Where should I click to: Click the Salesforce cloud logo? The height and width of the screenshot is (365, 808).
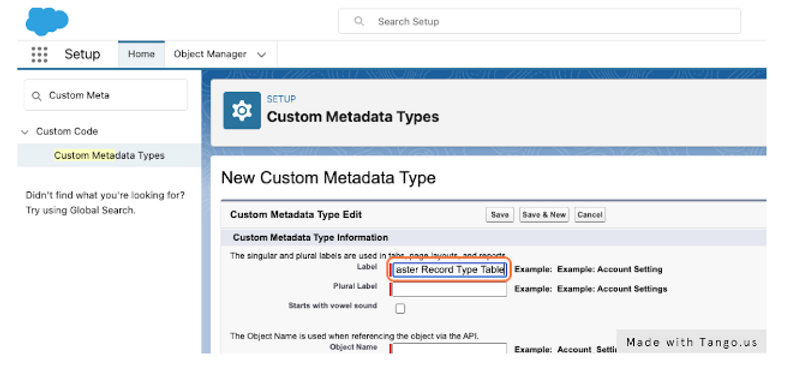[x=47, y=22]
